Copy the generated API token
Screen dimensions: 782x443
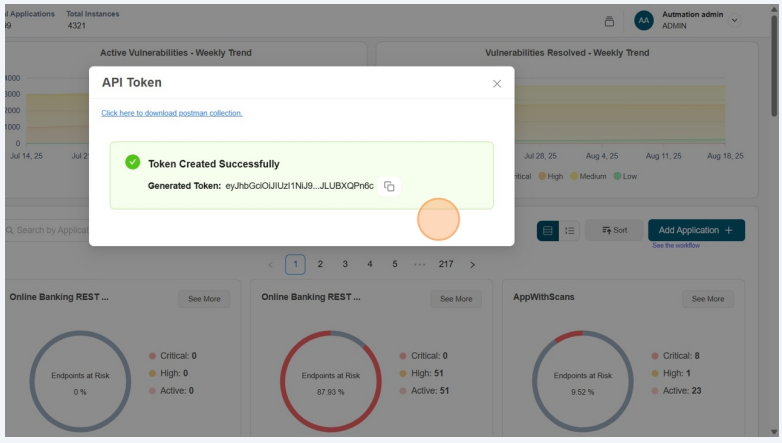point(390,186)
